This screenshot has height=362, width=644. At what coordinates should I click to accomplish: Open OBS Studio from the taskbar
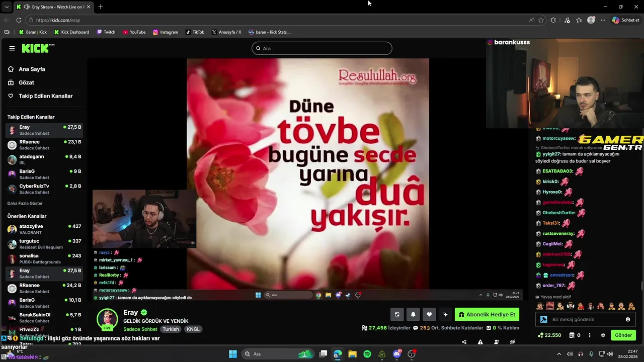coord(412,354)
